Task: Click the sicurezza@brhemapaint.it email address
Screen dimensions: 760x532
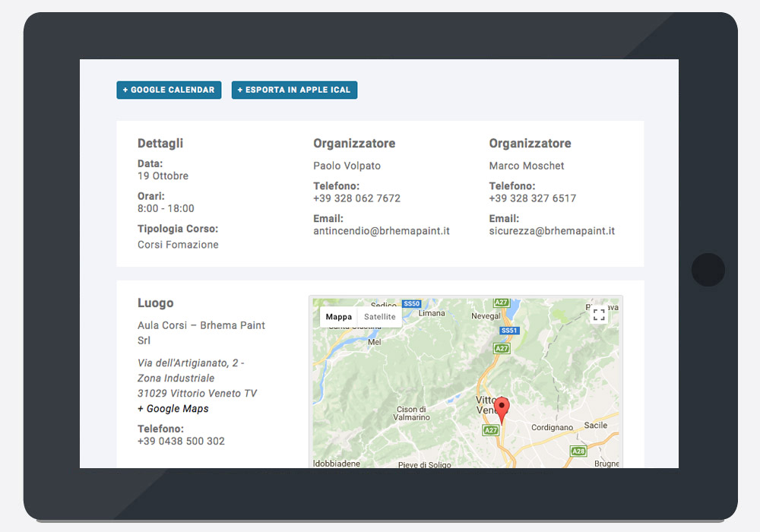Action: coord(552,231)
